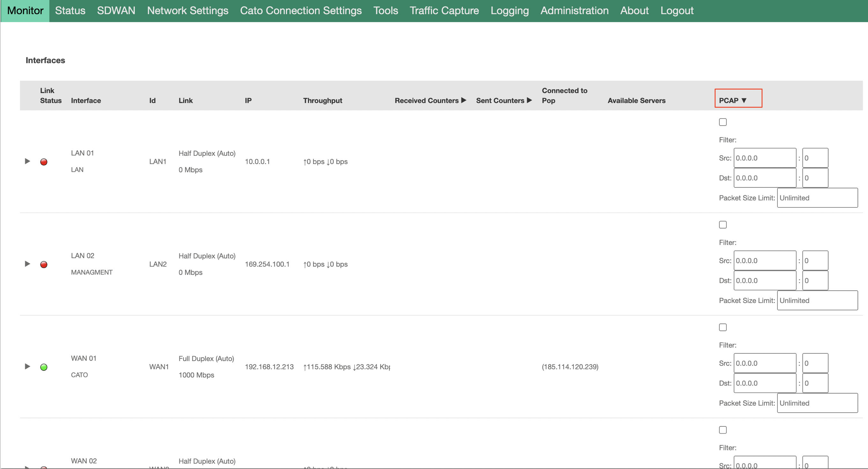Expand the LAN 02 MANAGMENT row

coord(28,264)
